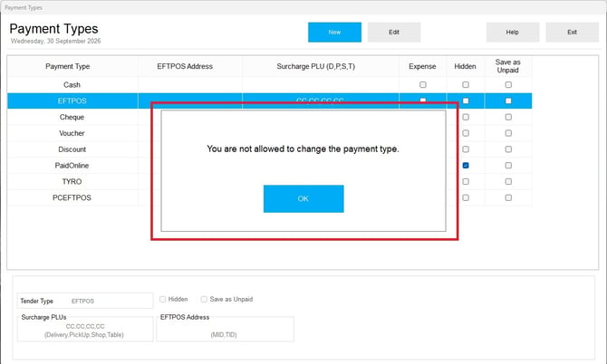Toggle Hidden checkbox for EFTPOS row

pos(466,101)
